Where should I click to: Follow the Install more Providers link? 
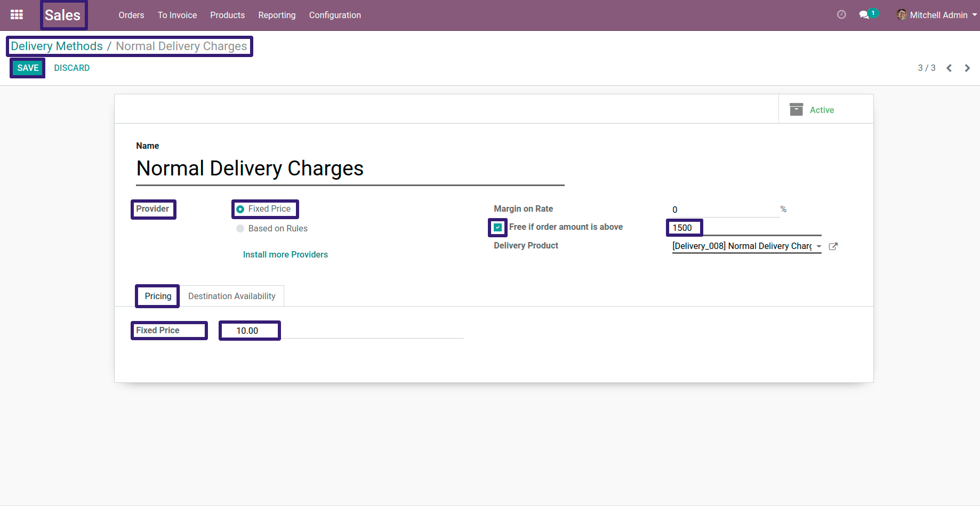(285, 254)
